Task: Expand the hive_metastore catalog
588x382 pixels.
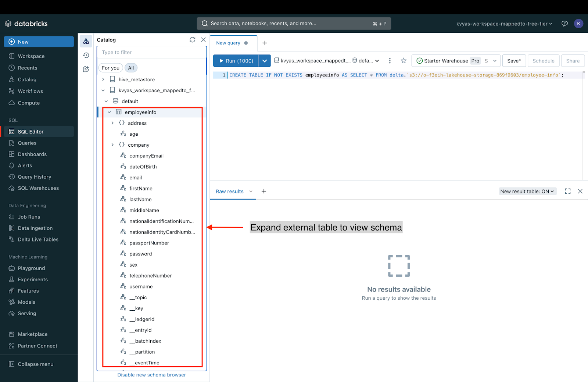Action: pyautogui.click(x=103, y=79)
